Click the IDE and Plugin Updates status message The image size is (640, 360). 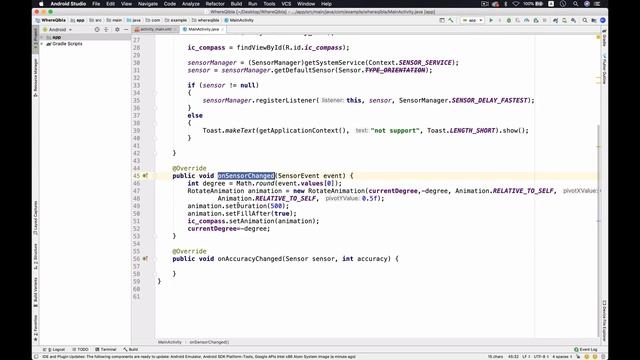tap(199, 356)
